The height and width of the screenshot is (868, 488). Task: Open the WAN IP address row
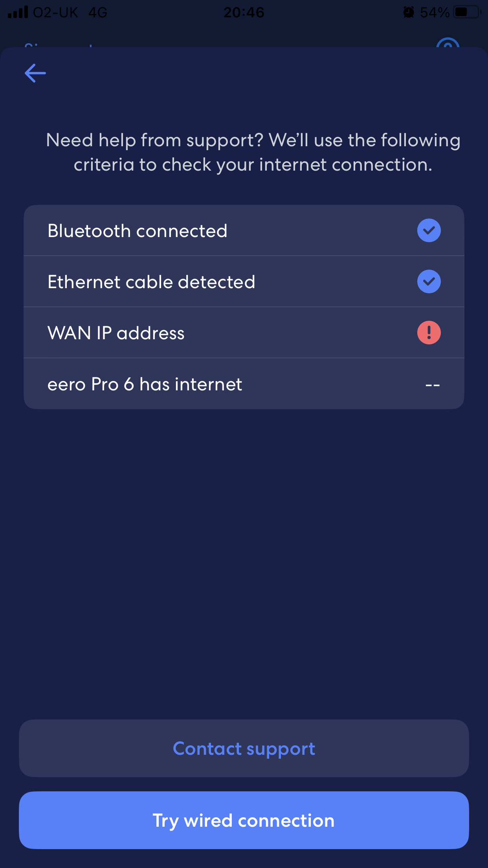244,333
